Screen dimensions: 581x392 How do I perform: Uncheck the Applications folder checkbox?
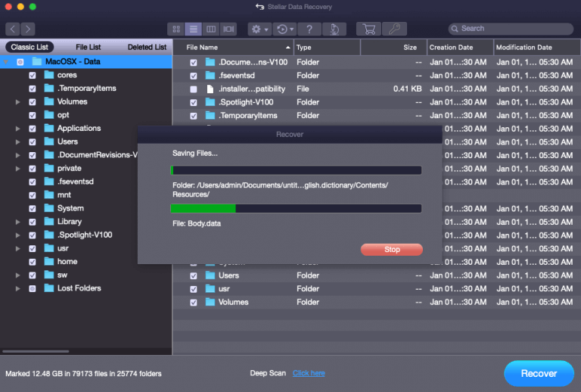coord(32,129)
